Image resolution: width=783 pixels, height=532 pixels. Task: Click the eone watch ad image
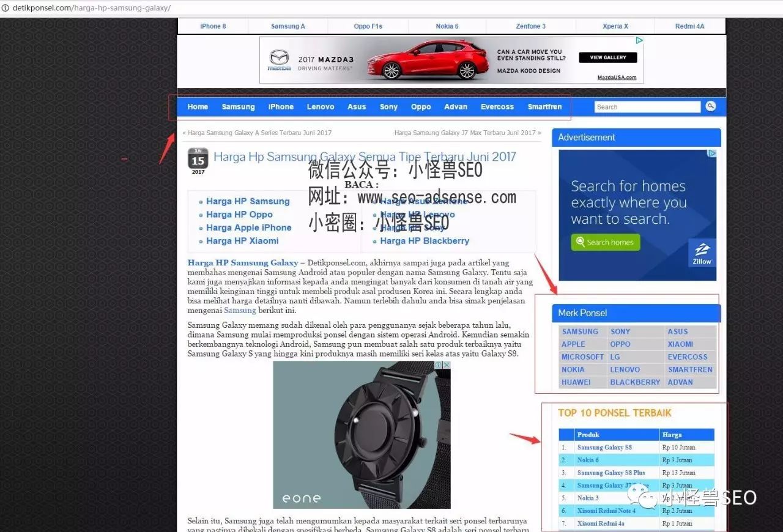click(362, 435)
